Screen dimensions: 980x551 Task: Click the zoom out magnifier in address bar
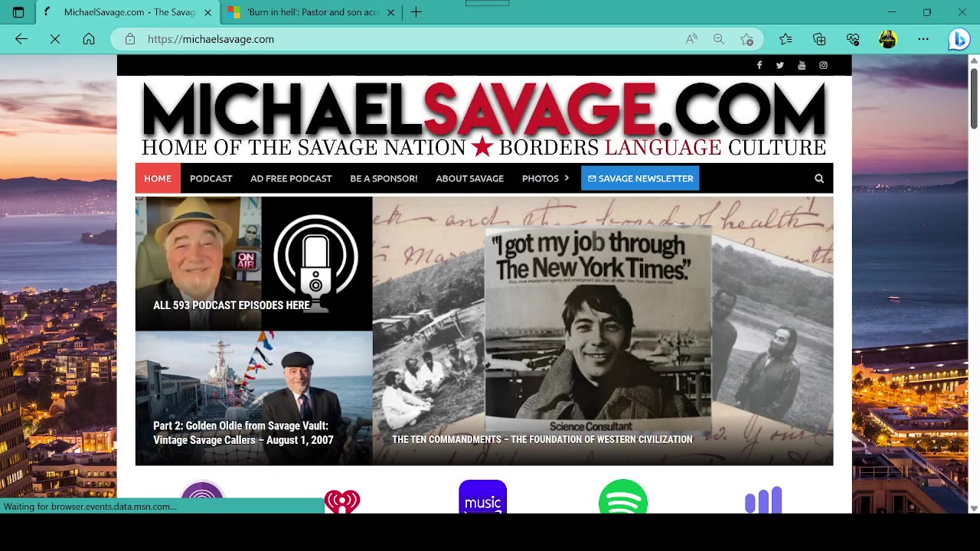(x=719, y=39)
